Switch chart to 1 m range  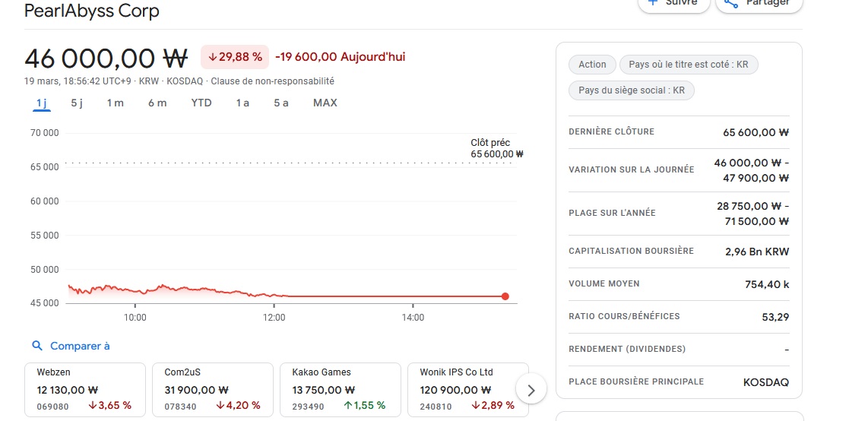point(115,103)
